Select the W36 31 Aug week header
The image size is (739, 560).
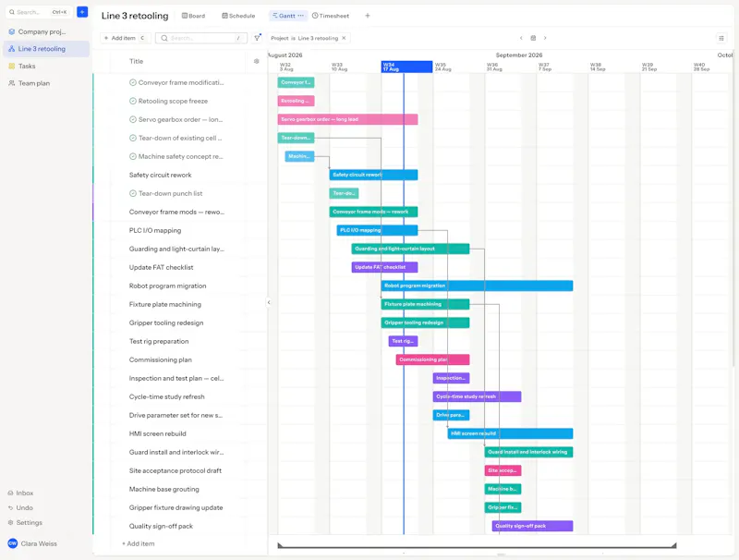click(511, 67)
